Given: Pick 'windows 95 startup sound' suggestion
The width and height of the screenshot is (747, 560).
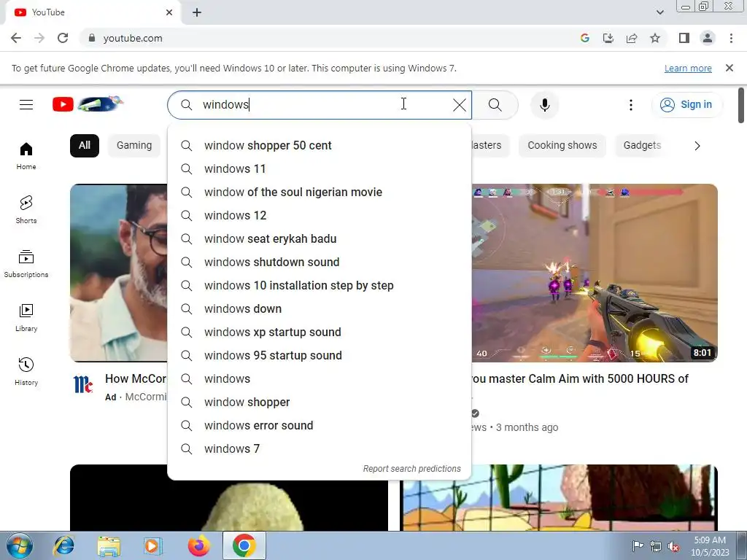Looking at the screenshot, I should point(320,355).
